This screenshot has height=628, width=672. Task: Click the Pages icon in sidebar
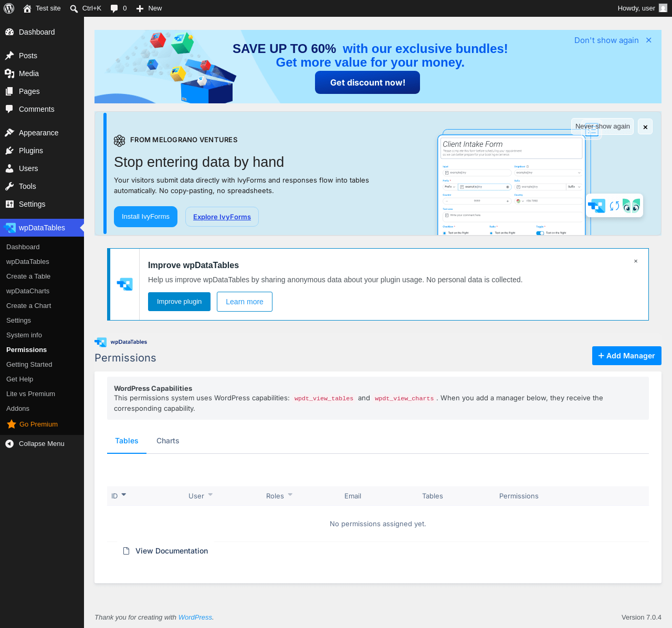(9, 91)
